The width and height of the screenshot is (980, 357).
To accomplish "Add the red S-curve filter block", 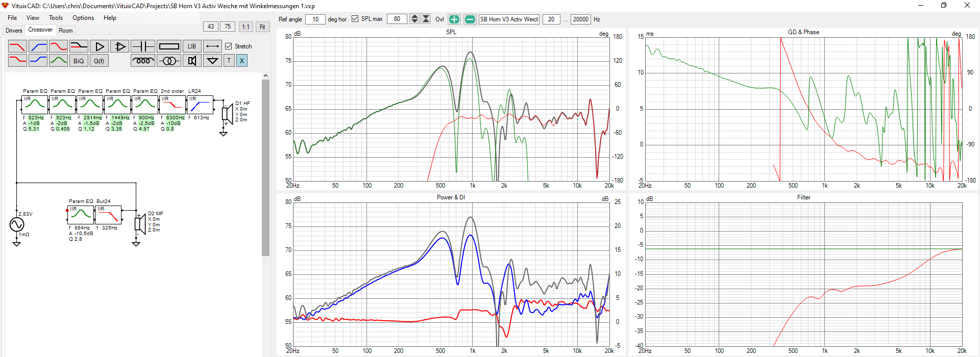I will click(58, 46).
